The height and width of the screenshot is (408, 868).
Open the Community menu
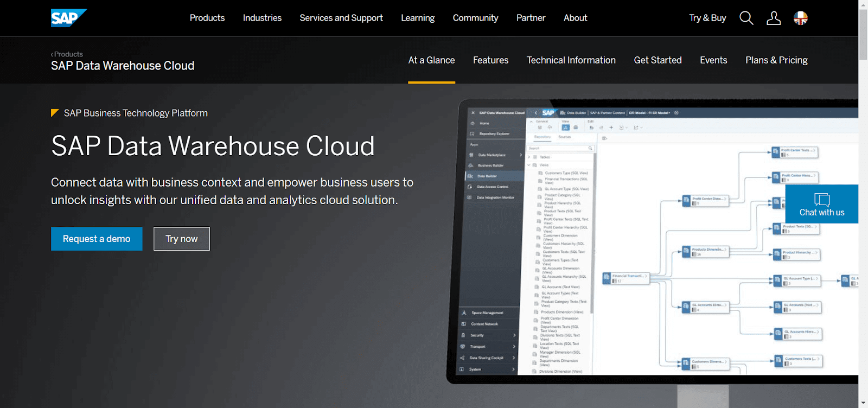coord(475,18)
